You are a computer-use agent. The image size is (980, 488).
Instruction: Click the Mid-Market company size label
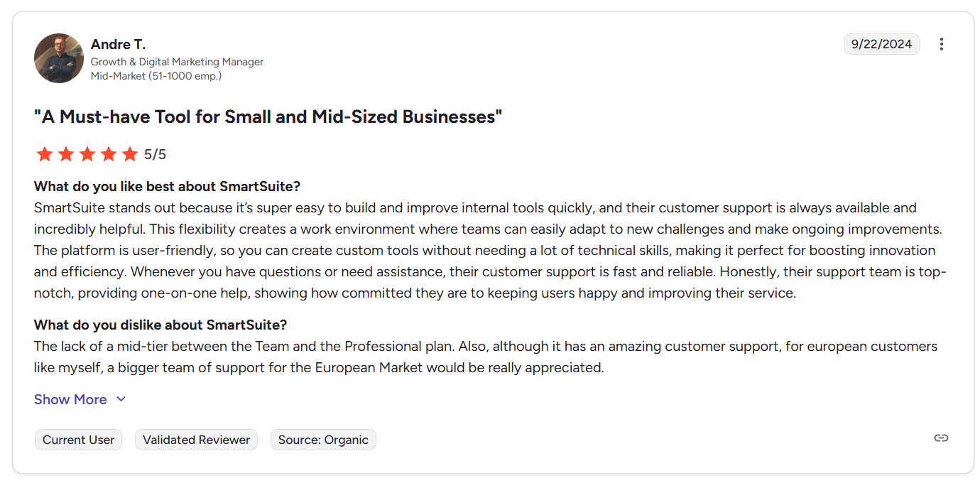click(x=156, y=75)
